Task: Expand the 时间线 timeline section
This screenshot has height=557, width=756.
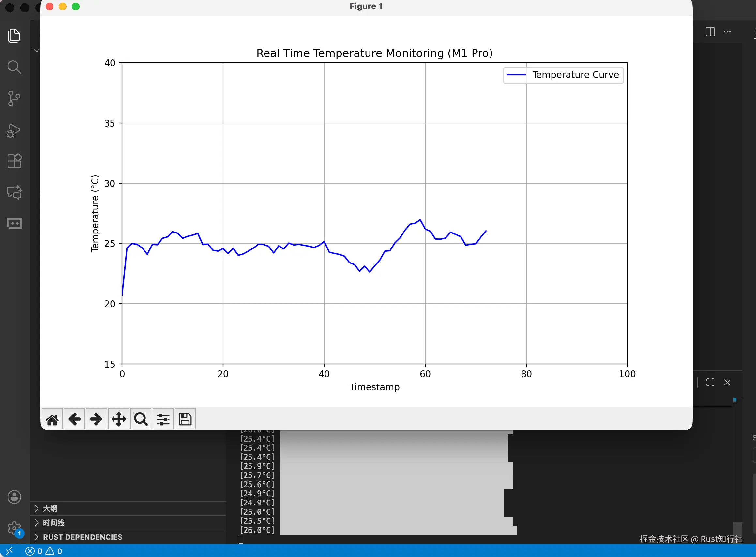Action: tap(53, 523)
